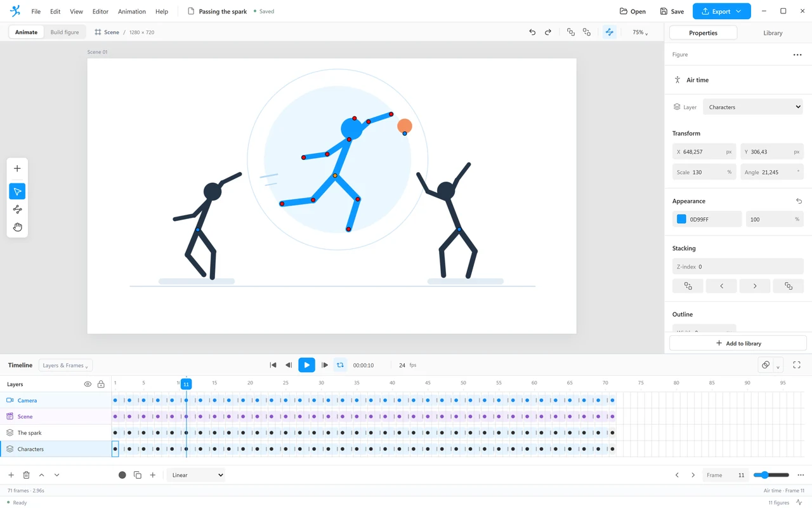The width and height of the screenshot is (812, 508).
Task: Click the blue 0D99FF color swatch
Action: coord(681,219)
